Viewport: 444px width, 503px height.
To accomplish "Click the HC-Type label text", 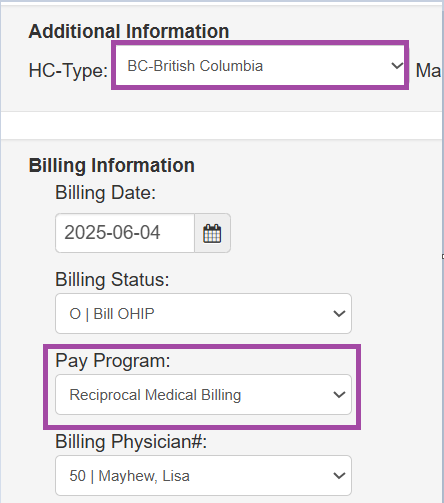I will pyautogui.click(x=68, y=71).
